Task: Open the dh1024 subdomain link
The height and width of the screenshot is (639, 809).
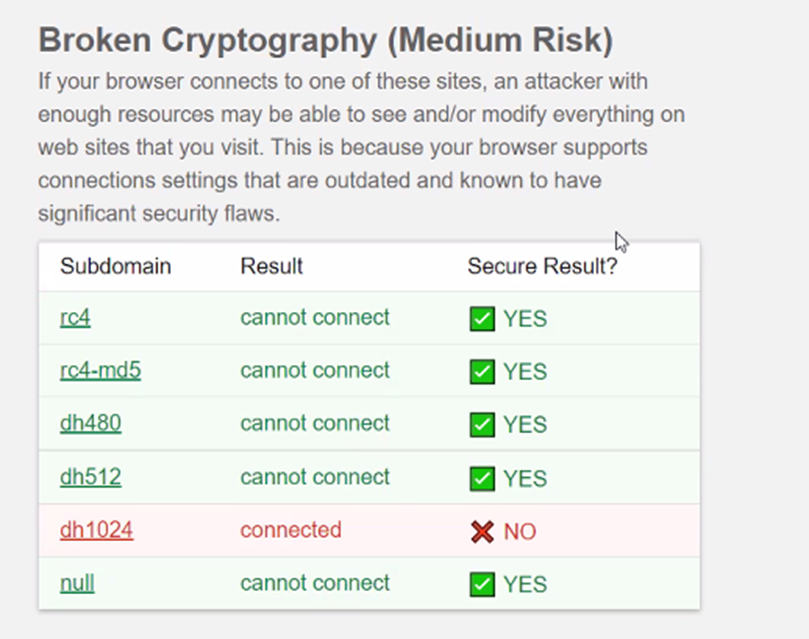Action: (96, 531)
